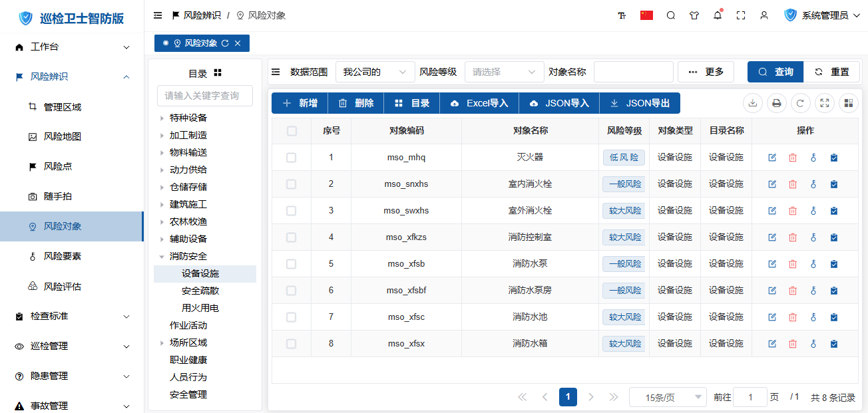This screenshot has width=868, height=413.
Task: Click the JSON导出 button
Action: tap(640, 103)
